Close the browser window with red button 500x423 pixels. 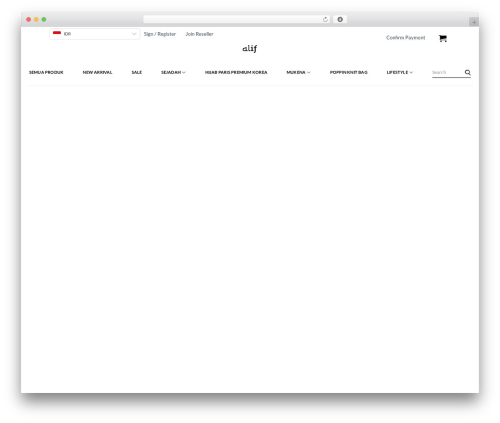(x=29, y=19)
